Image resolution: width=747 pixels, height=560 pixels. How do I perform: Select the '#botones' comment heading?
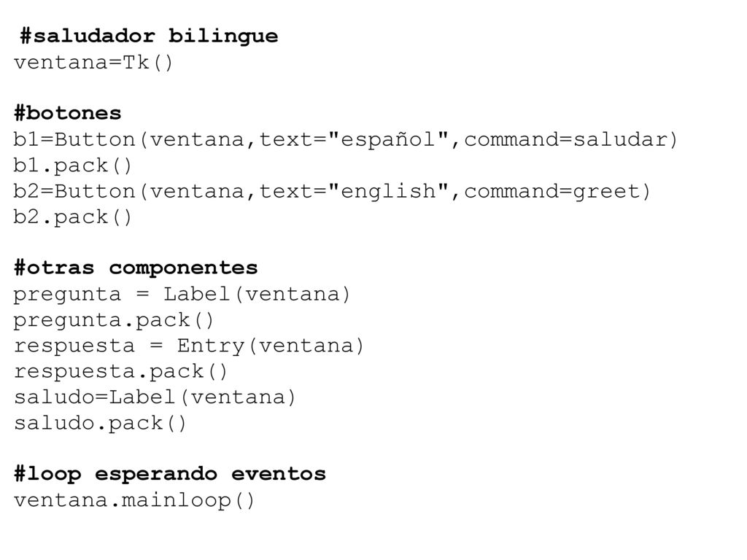tap(68, 113)
